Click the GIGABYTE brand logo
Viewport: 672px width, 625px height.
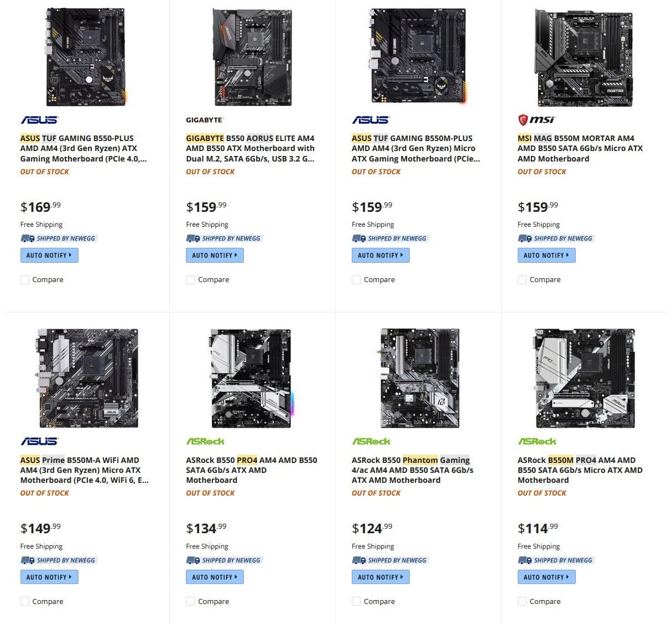point(204,120)
